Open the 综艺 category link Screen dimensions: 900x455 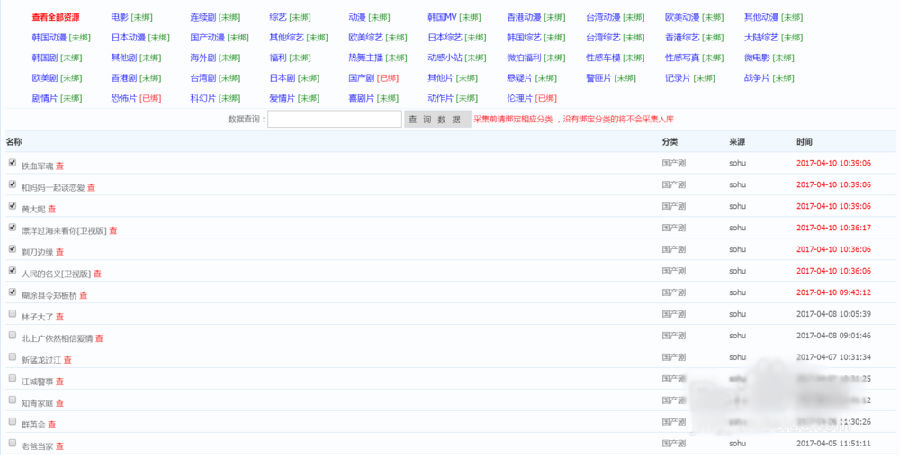(278, 18)
